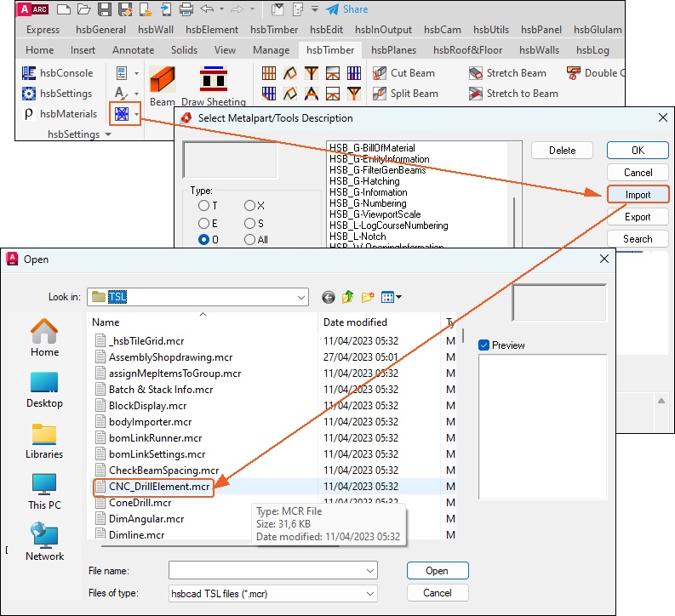Click the Split Beam tool
Image resolution: width=675 pixels, height=616 pixels.
tap(405, 94)
